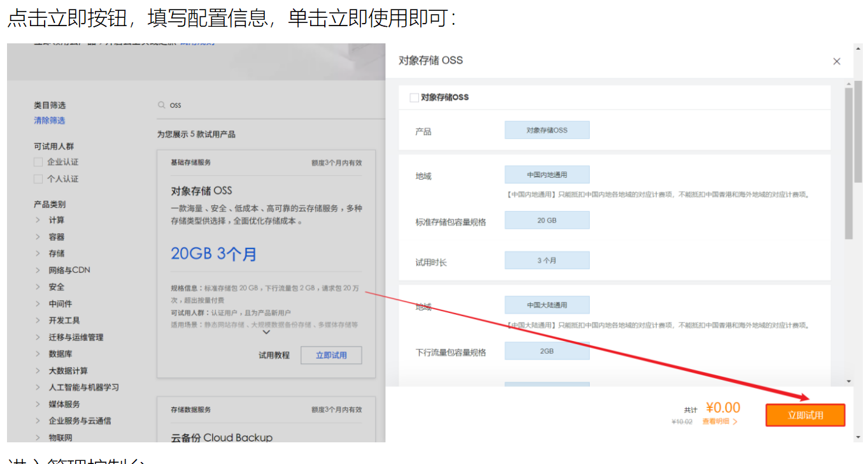Open the 试用教程 link

274,355
